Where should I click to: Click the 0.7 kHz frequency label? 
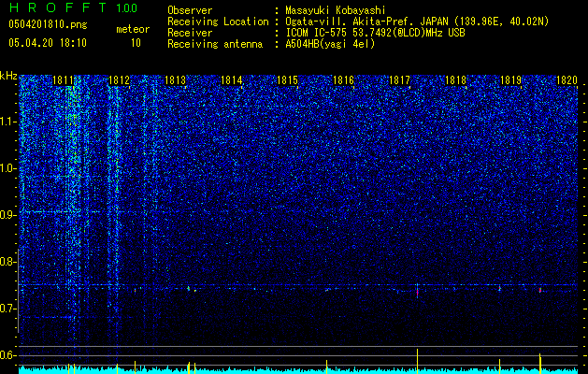7,309
